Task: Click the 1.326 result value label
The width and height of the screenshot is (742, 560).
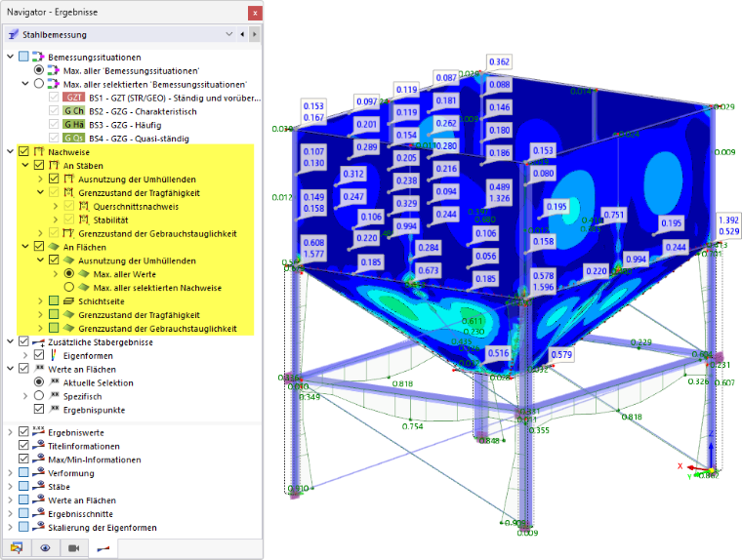Action: click(500, 198)
